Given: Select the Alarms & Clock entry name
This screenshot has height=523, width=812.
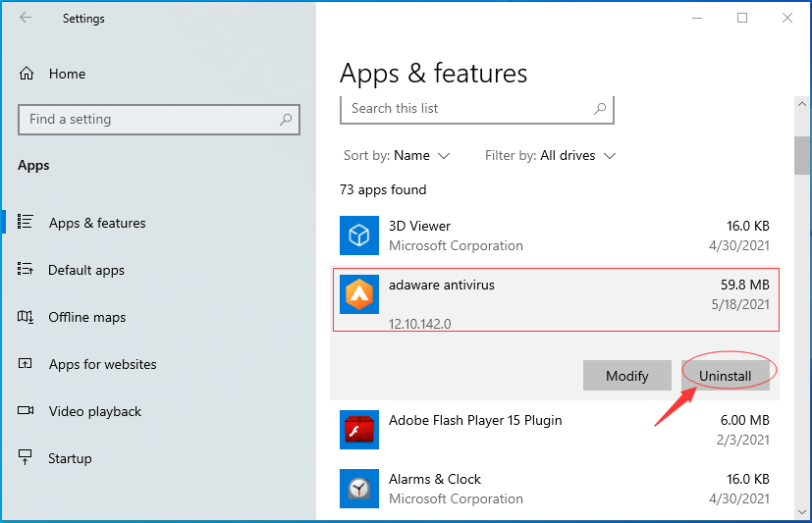Looking at the screenshot, I should (435, 479).
